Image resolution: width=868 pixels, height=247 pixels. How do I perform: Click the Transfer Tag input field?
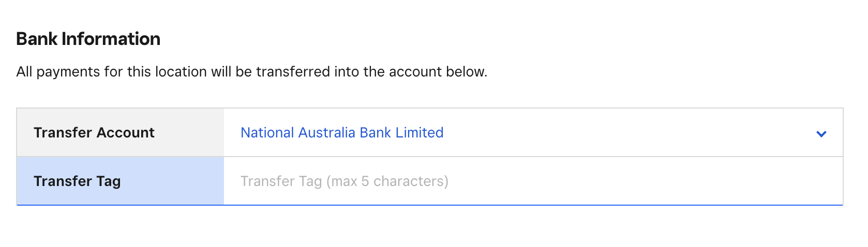(533, 181)
